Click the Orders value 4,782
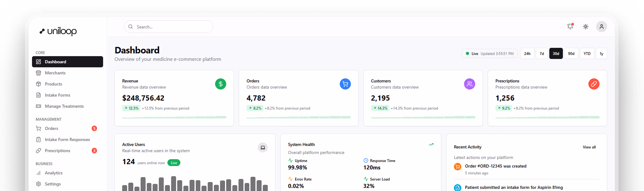The image size is (644, 191). tap(256, 98)
